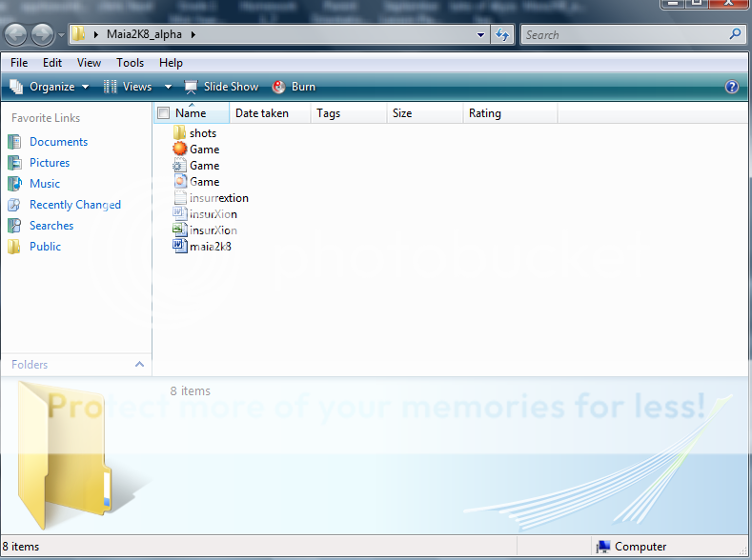Screen dimensions: 752x560
Task: Tick the select-all checkbox beside Name column
Action: pos(163,113)
